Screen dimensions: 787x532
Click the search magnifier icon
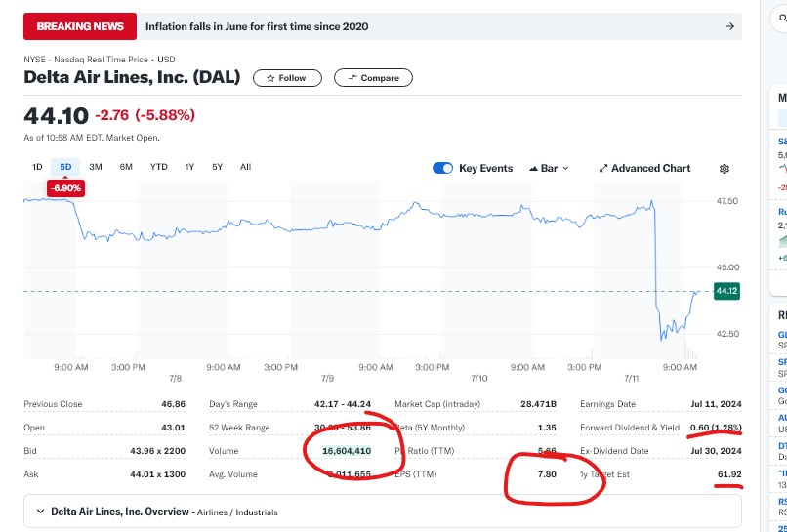tap(782, 20)
